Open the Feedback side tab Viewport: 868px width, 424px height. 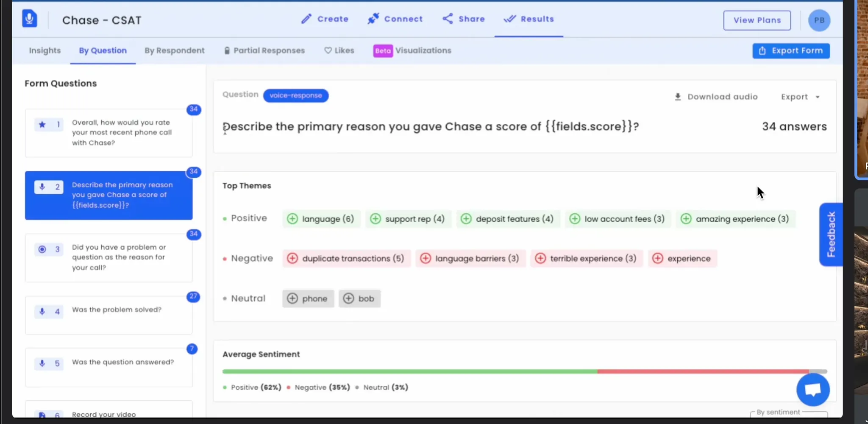(x=831, y=234)
